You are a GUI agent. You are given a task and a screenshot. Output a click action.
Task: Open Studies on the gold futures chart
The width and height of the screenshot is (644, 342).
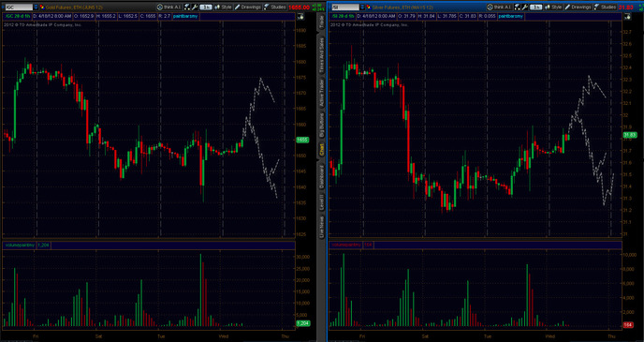(x=275, y=7)
